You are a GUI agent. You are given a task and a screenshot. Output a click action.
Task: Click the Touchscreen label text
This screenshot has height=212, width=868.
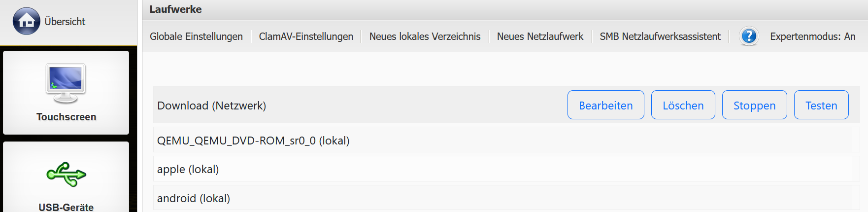click(x=66, y=117)
